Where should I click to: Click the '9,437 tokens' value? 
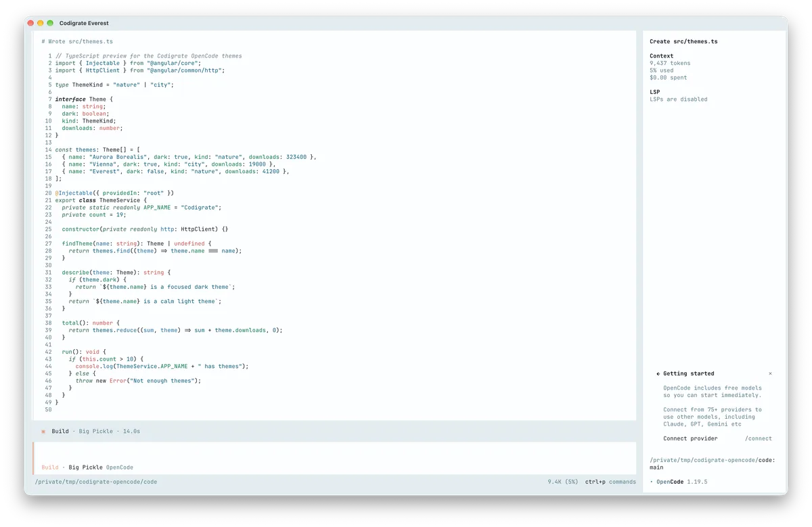coord(670,63)
